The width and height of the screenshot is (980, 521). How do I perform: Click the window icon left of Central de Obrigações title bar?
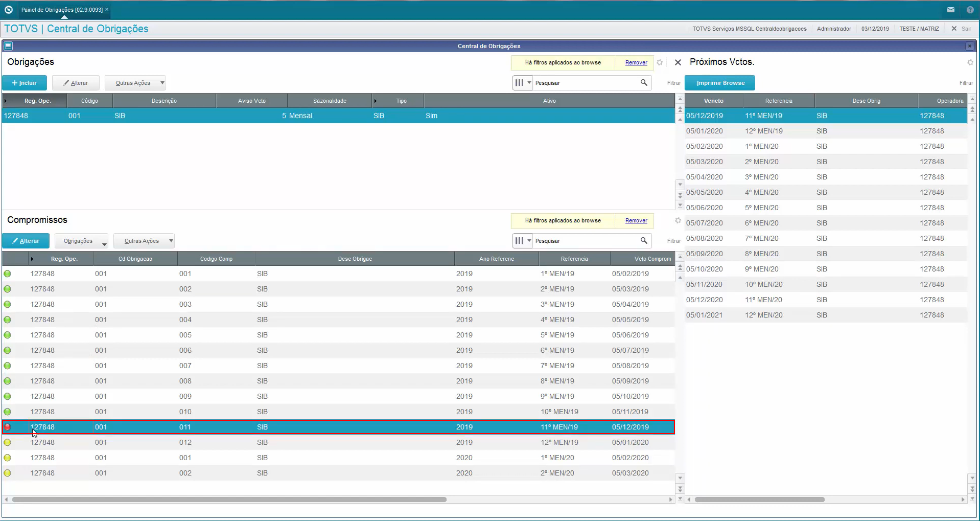[x=8, y=46]
